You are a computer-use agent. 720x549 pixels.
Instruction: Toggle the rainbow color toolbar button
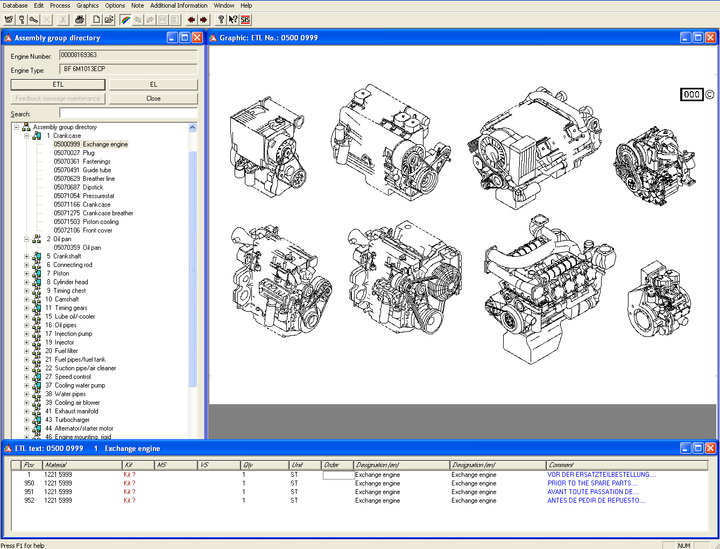pyautogui.click(x=125, y=19)
